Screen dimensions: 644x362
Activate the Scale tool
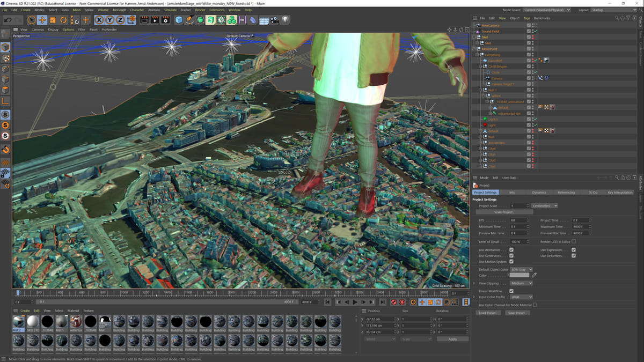(53, 20)
